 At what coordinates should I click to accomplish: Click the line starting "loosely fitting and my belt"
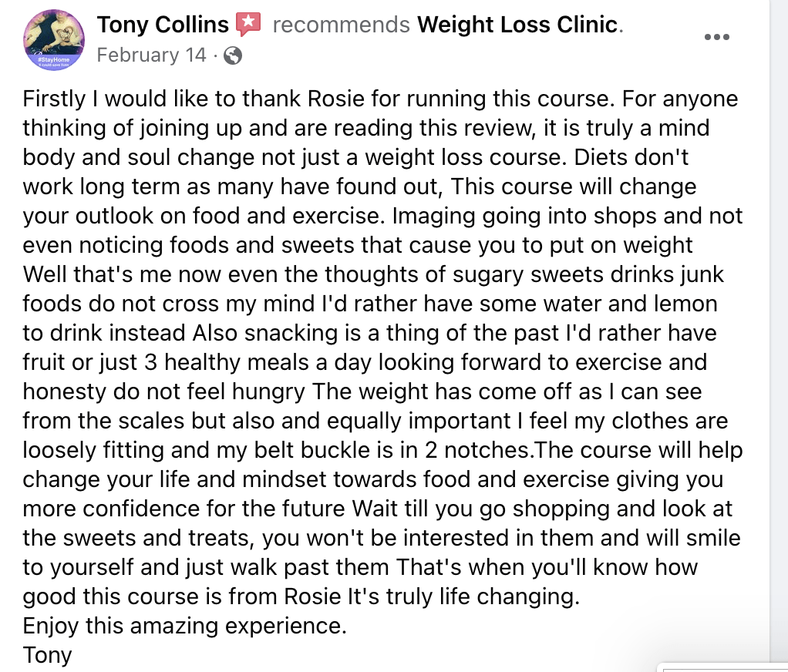382,450
